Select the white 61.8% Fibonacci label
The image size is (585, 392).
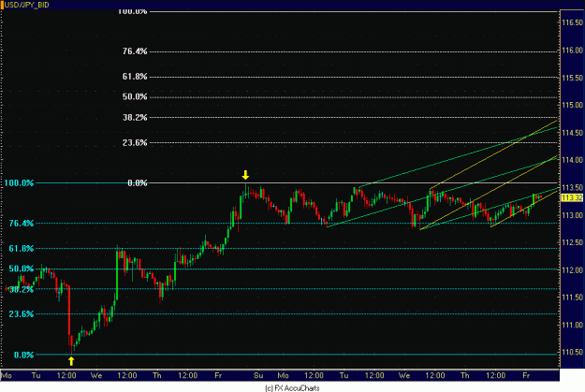pos(135,77)
